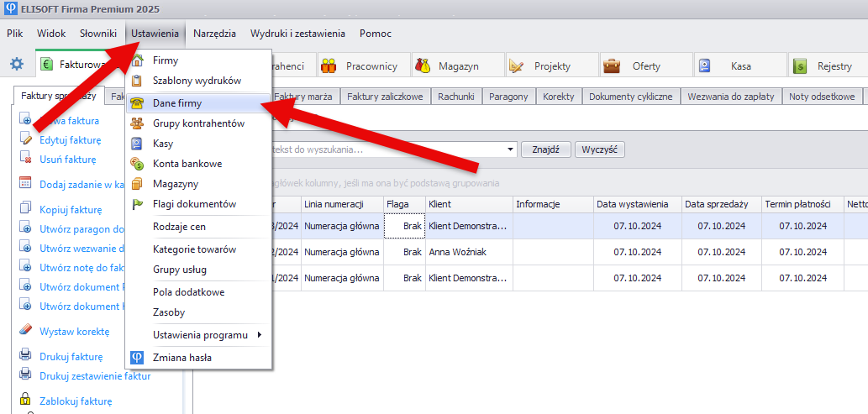
Task: Select Dane firmy from the menu
Action: coord(176,103)
